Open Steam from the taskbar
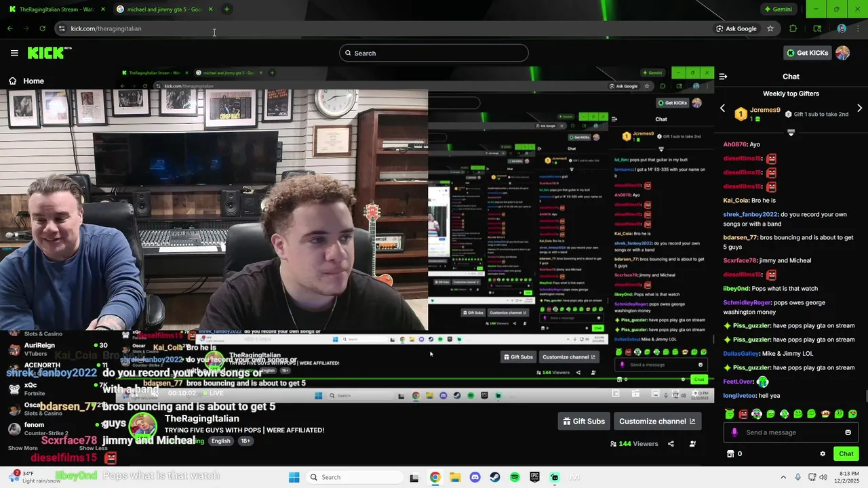868x488 pixels. 495,477
